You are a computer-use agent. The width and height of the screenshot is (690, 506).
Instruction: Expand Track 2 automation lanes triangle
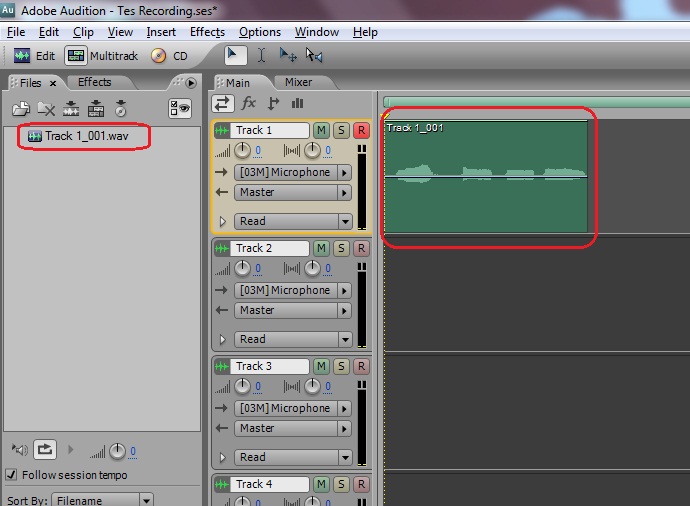tap(223, 339)
